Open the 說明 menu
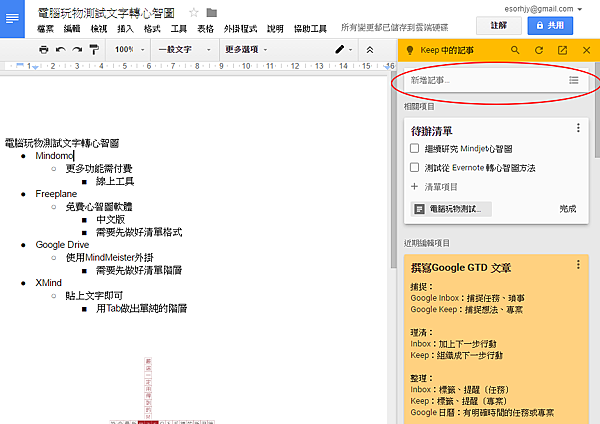This screenshot has height=424, width=600. pos(275,29)
